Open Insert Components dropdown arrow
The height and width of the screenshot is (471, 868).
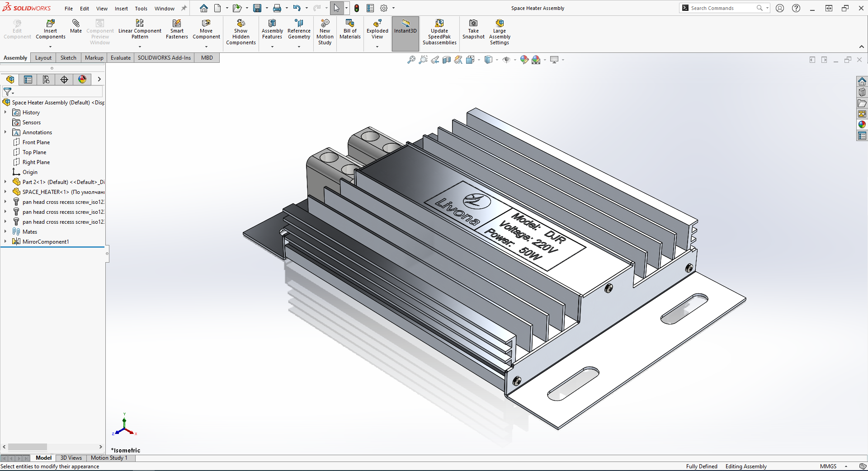(50, 47)
